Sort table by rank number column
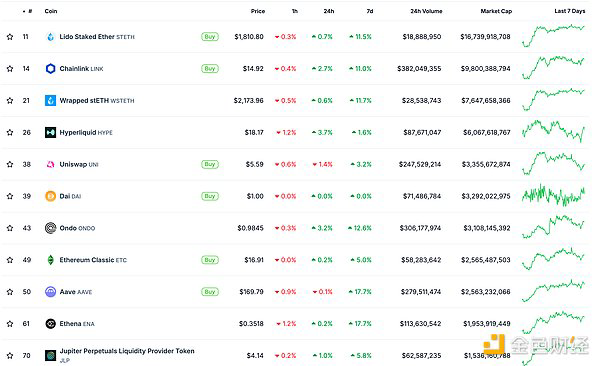This screenshot has width=600, height=366. [x=28, y=11]
